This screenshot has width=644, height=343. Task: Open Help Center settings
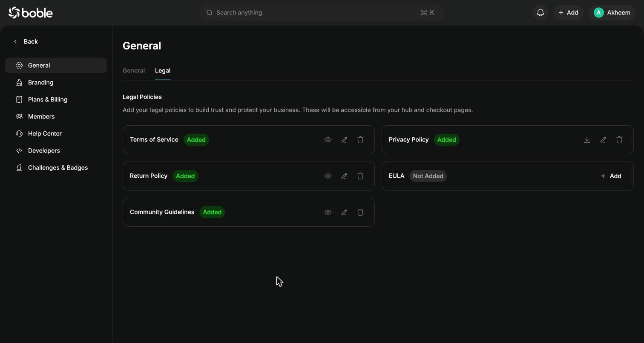[56, 133]
